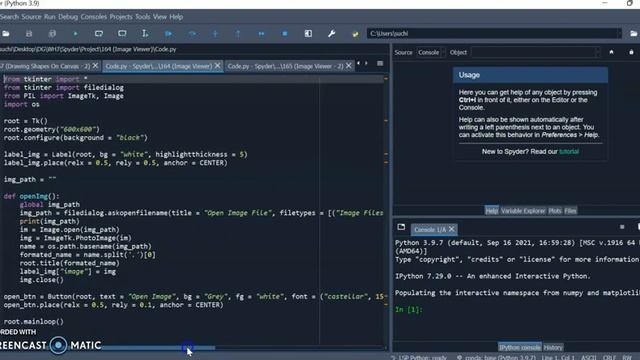Close the Console 1/A tab
Viewport: 640px width, 360px height.
(x=451, y=229)
